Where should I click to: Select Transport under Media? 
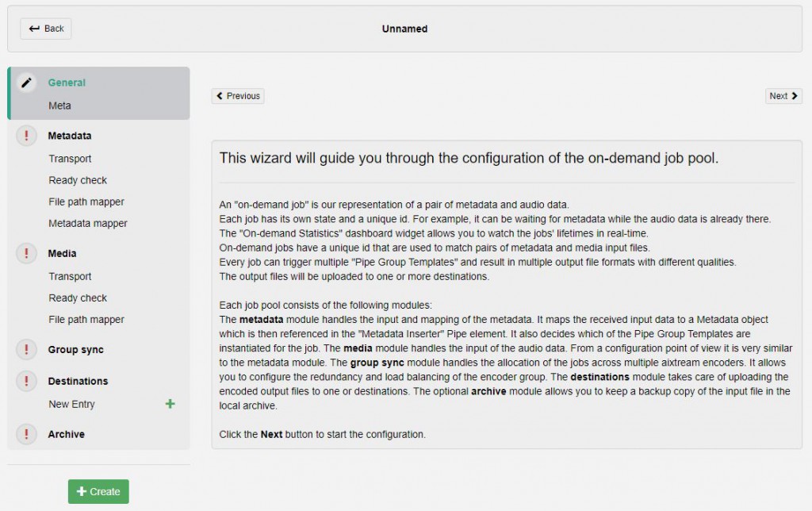pos(70,276)
